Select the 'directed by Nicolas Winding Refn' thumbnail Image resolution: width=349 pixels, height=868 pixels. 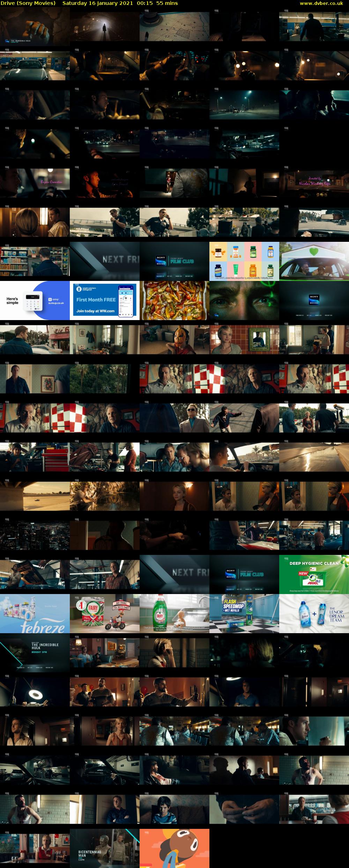pyautogui.click(x=314, y=183)
